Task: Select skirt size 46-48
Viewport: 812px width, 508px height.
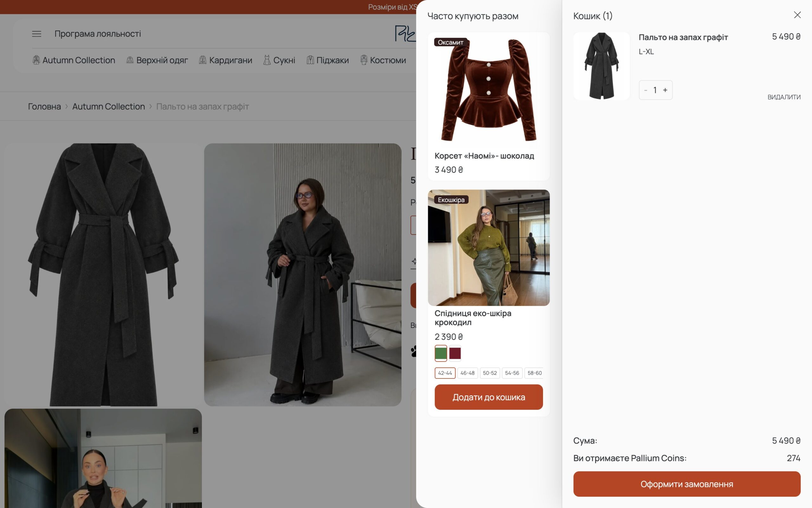Action: pyautogui.click(x=468, y=373)
